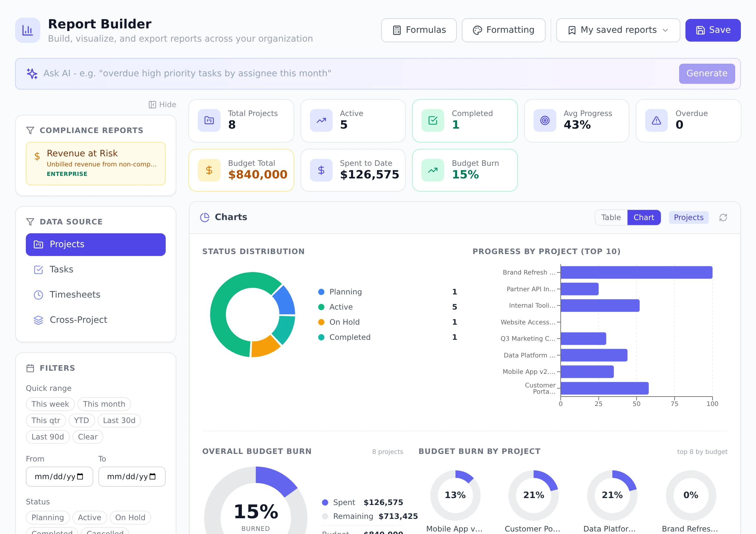
Task: Select Timesheets as the data source
Action: pyautogui.click(x=96, y=295)
